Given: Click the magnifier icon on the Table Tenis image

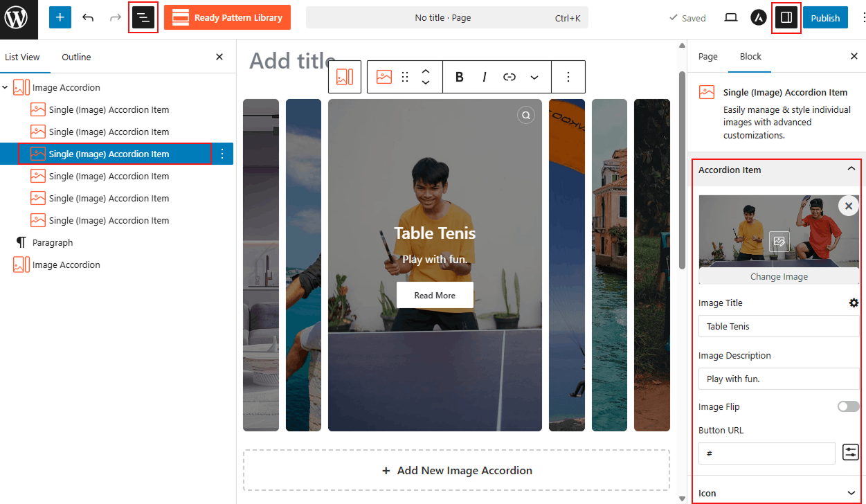Looking at the screenshot, I should [526, 115].
